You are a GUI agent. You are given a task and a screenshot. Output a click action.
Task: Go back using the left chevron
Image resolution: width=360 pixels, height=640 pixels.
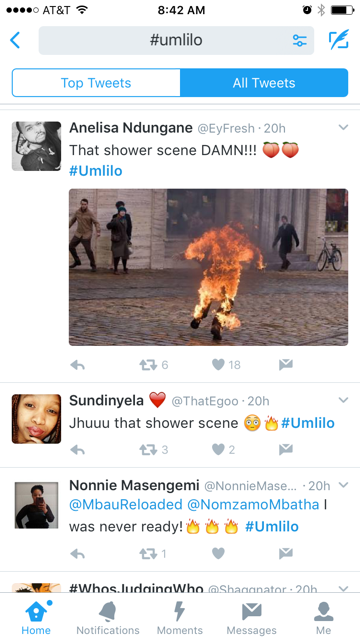click(x=15, y=40)
